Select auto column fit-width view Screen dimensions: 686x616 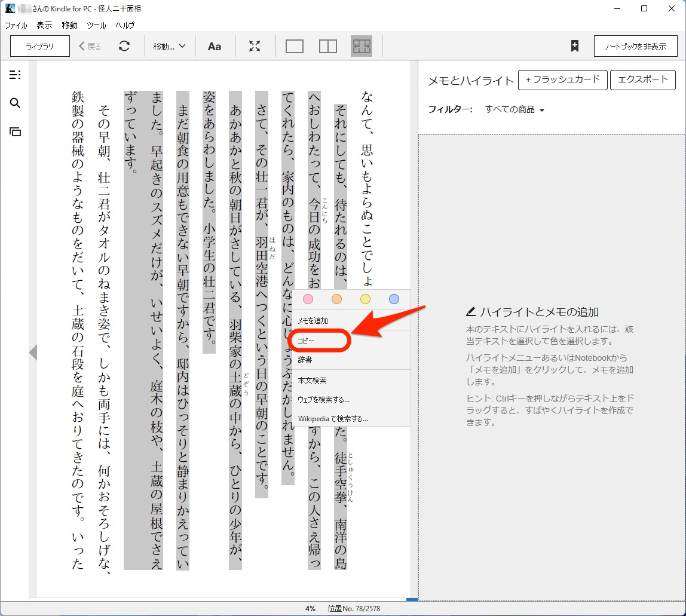pos(362,46)
